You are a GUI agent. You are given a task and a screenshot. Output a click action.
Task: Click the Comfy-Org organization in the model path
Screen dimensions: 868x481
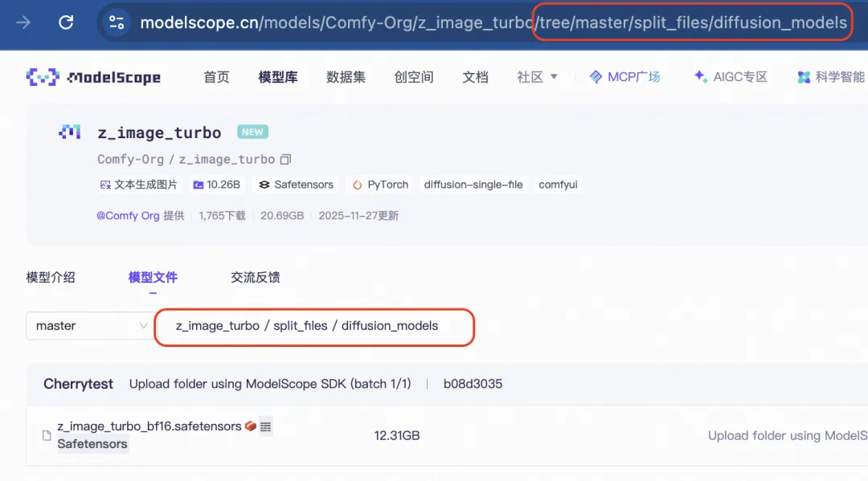pos(131,159)
